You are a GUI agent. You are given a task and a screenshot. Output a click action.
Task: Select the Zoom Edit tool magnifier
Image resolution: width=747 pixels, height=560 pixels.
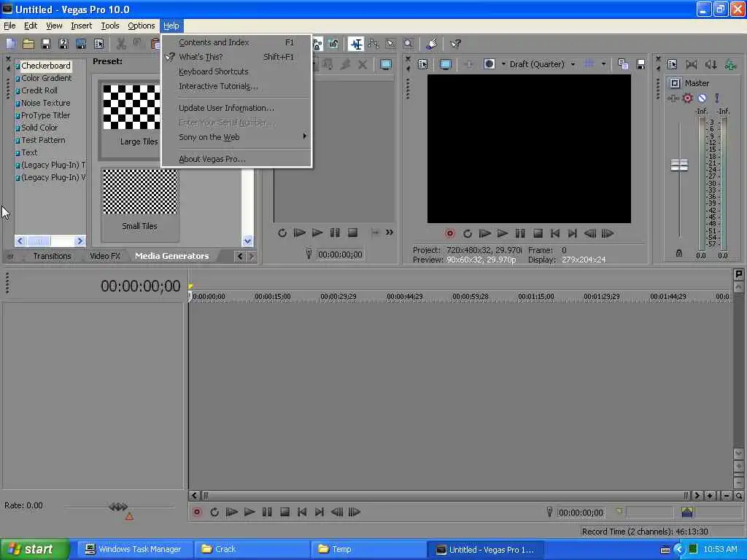(x=409, y=44)
